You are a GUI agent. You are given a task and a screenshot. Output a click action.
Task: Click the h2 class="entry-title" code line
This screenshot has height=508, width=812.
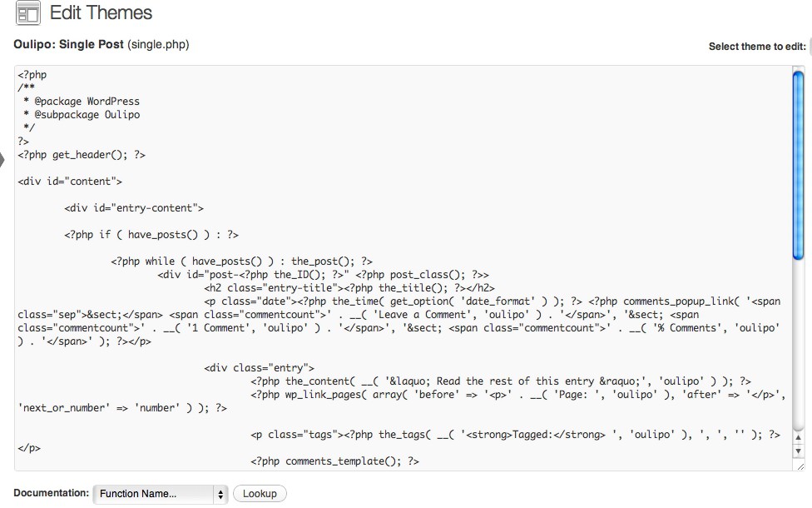click(x=349, y=287)
